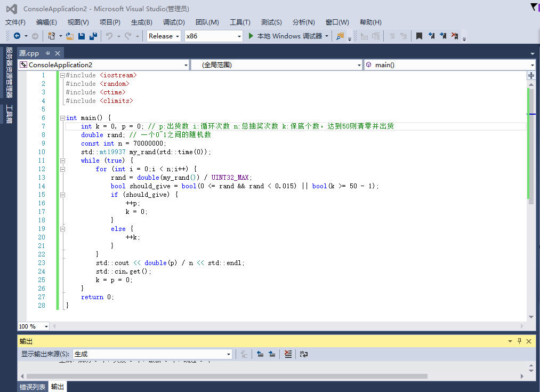This screenshot has height=392, width=540.
Task: Open the editor tab list dropdown arrow
Action: pyautogui.click(x=533, y=53)
